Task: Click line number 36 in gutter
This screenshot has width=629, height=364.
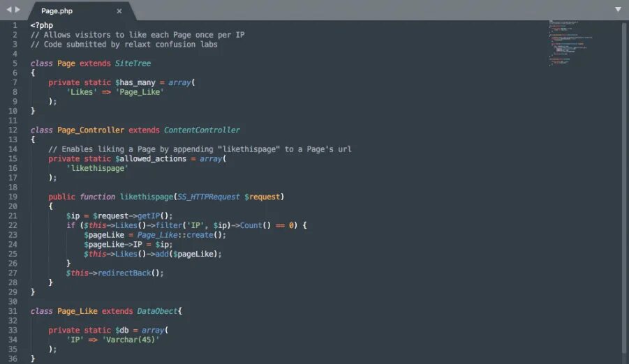Action: click(x=13, y=359)
